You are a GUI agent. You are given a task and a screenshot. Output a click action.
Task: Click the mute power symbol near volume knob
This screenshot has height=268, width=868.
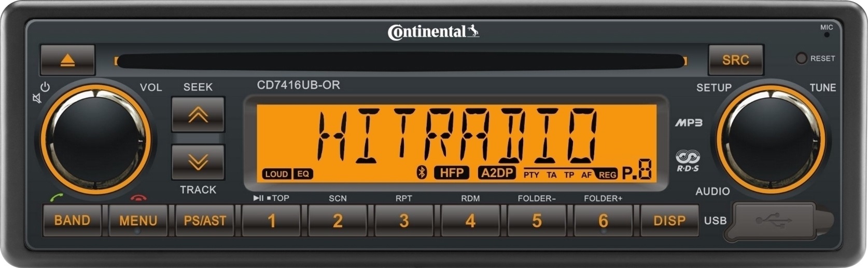pos(41,92)
